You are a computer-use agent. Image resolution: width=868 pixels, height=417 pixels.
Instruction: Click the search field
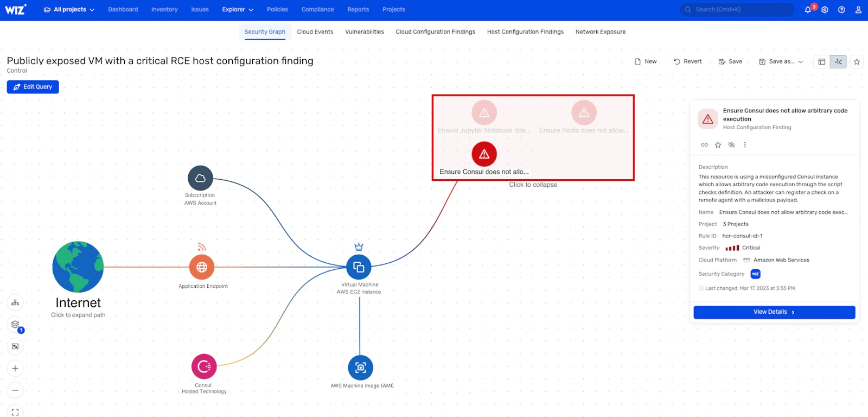pos(737,10)
